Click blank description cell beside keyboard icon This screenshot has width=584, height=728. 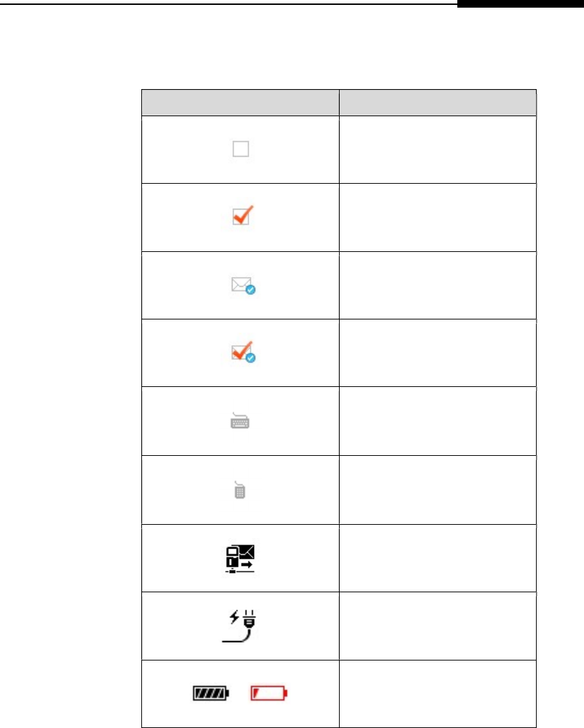[x=438, y=421]
